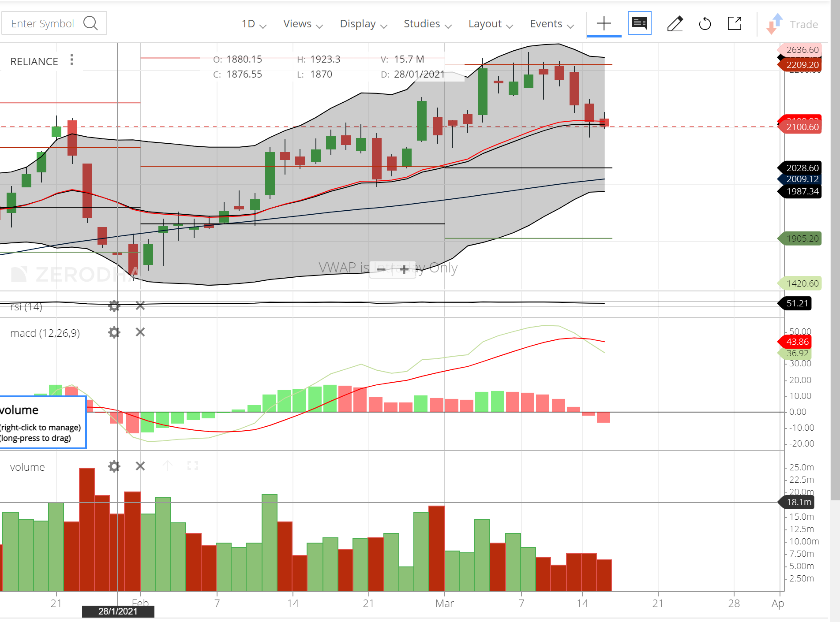This screenshot has width=840, height=622.
Task: Zoom in with the chart plus button
Action: coord(404,269)
